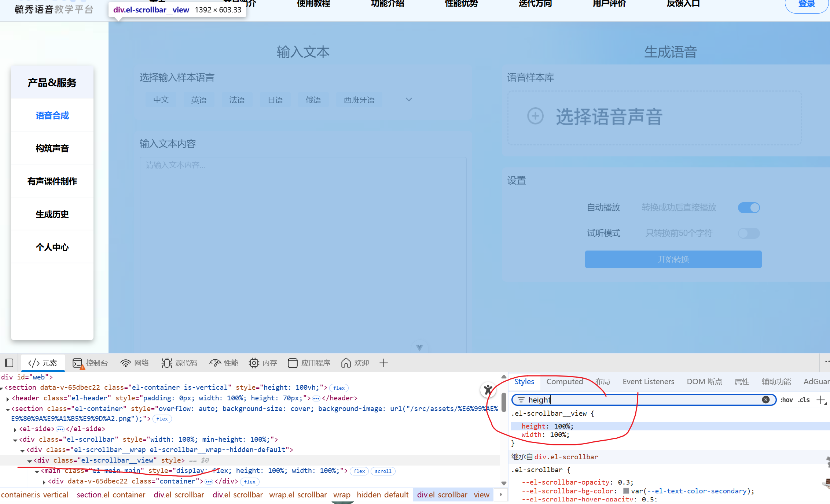
Task: Open the Console tab with warning icon
Action: coord(90,363)
